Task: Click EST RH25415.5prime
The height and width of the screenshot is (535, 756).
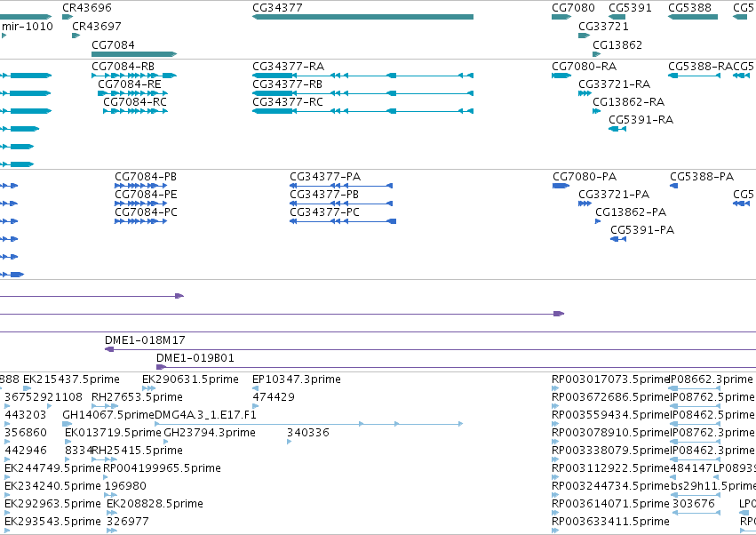Action: click(x=137, y=451)
